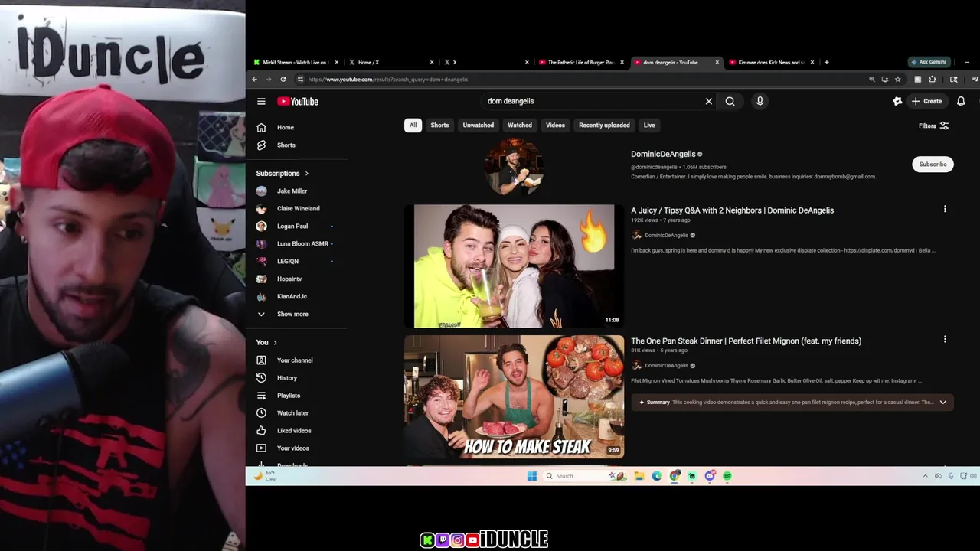Click the magnifier search button
The width and height of the screenshot is (980, 551).
(x=730, y=101)
